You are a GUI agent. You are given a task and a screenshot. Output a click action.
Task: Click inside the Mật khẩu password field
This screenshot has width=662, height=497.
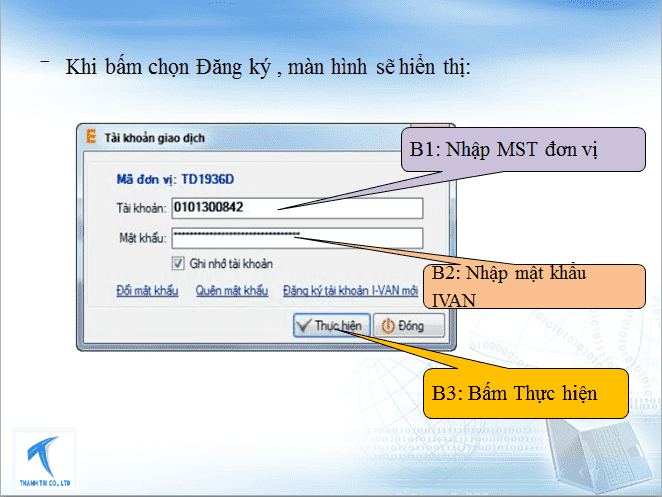tap(296, 237)
